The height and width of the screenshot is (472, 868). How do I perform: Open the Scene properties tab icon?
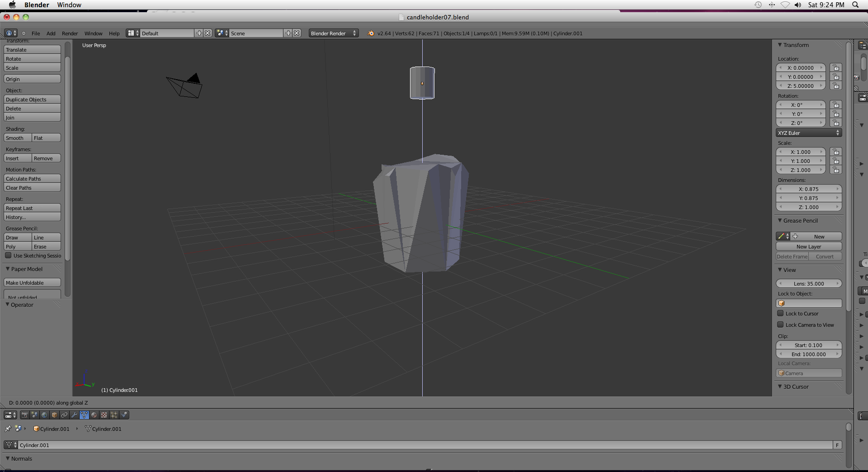(x=35, y=415)
